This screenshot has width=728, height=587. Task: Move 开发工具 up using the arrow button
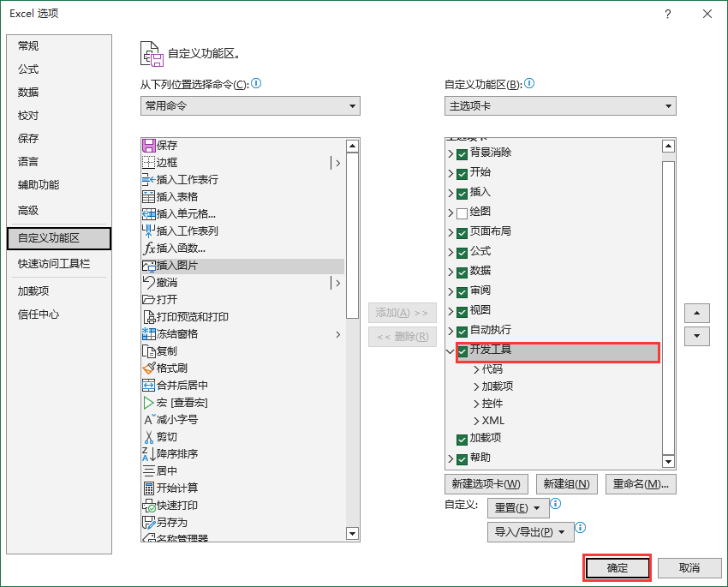point(696,312)
